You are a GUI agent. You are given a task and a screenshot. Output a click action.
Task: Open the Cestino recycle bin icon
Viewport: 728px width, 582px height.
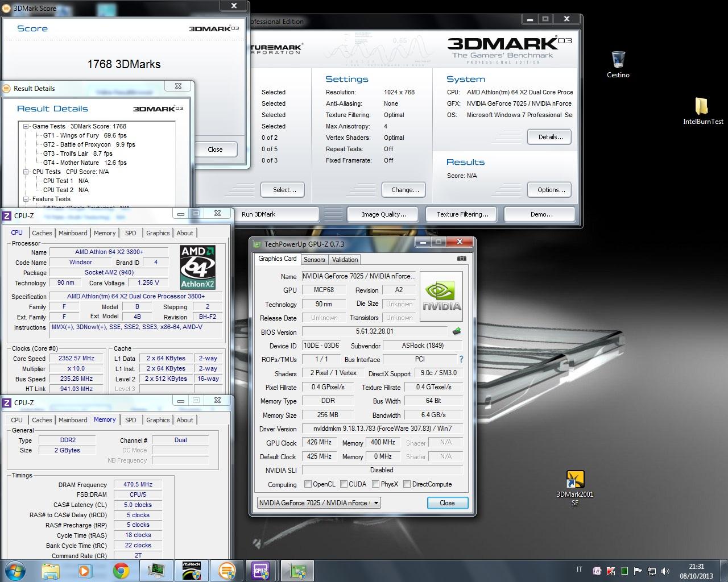[618, 64]
